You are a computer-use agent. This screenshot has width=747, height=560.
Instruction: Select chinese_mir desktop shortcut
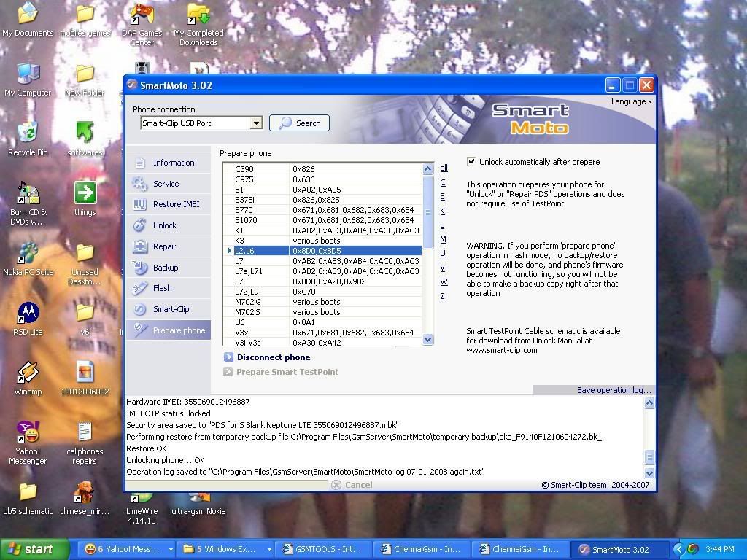click(x=85, y=499)
